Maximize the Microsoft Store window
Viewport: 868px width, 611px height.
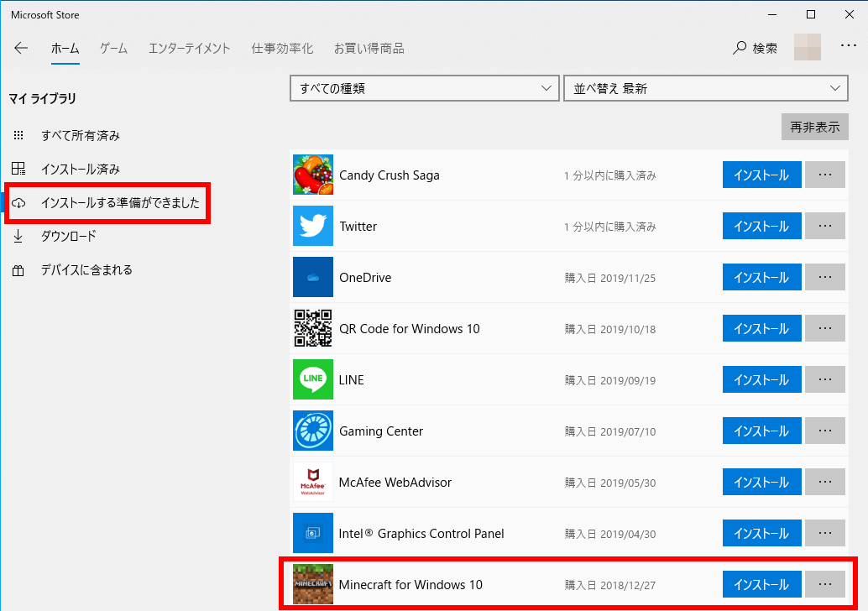click(x=810, y=14)
